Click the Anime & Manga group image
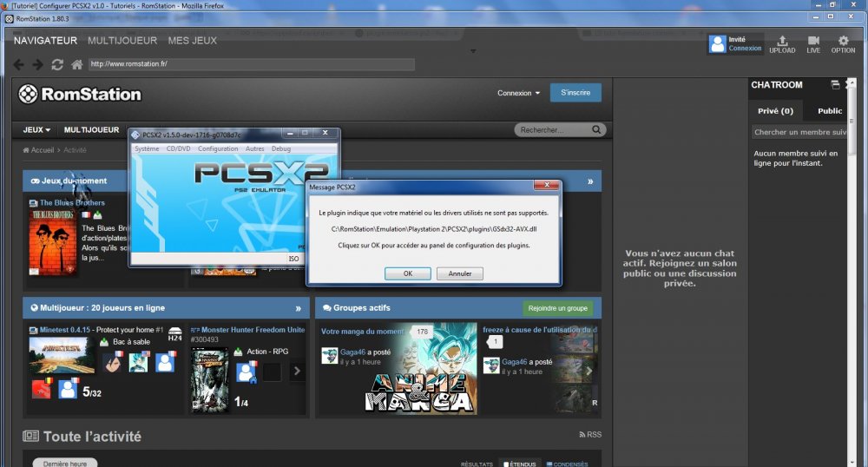 coord(419,368)
